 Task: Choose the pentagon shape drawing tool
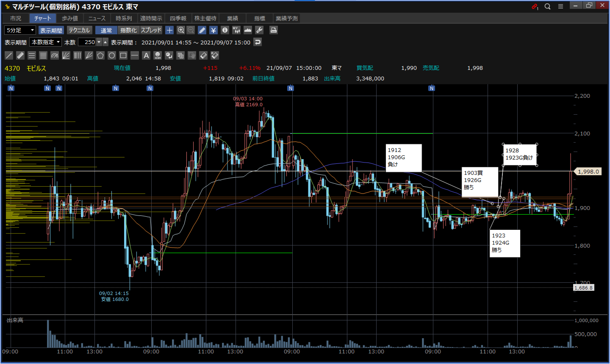coord(100,55)
